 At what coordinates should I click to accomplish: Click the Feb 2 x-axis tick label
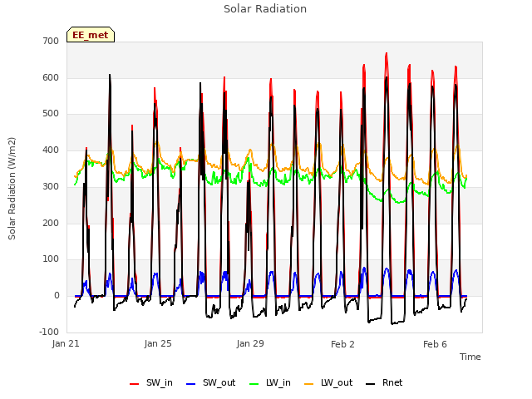(x=342, y=344)
